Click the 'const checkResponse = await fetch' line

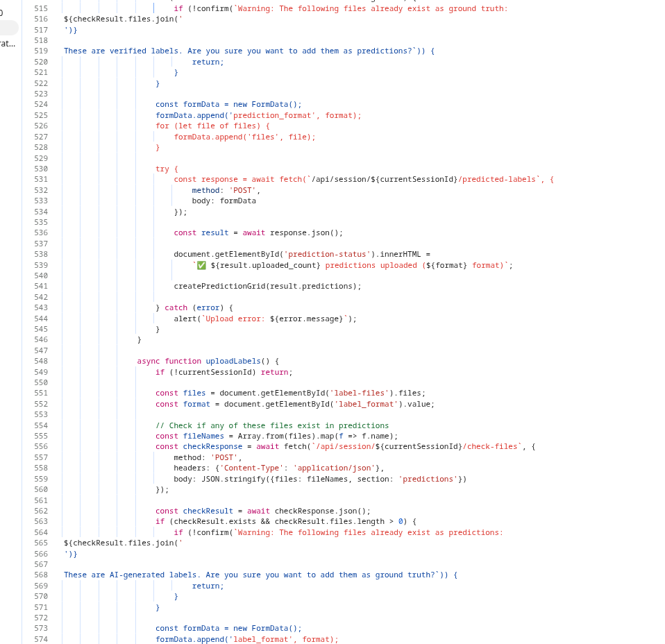[x=345, y=446]
